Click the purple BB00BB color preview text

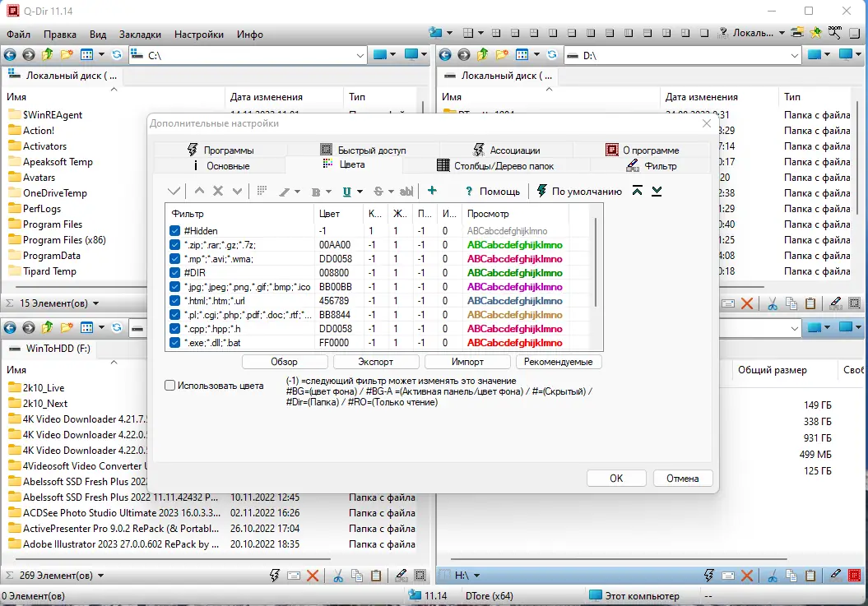point(515,287)
